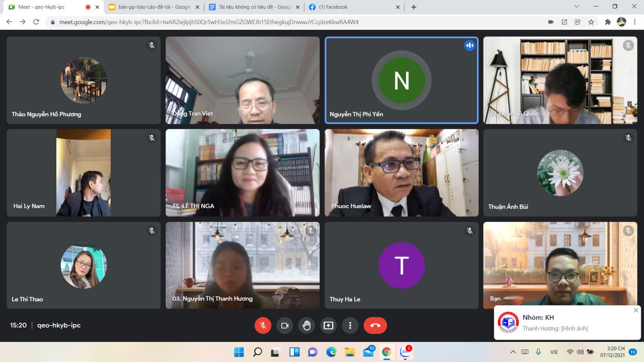644x362 pixels.
Task: Toggle your camera off
Action: [x=285, y=325]
